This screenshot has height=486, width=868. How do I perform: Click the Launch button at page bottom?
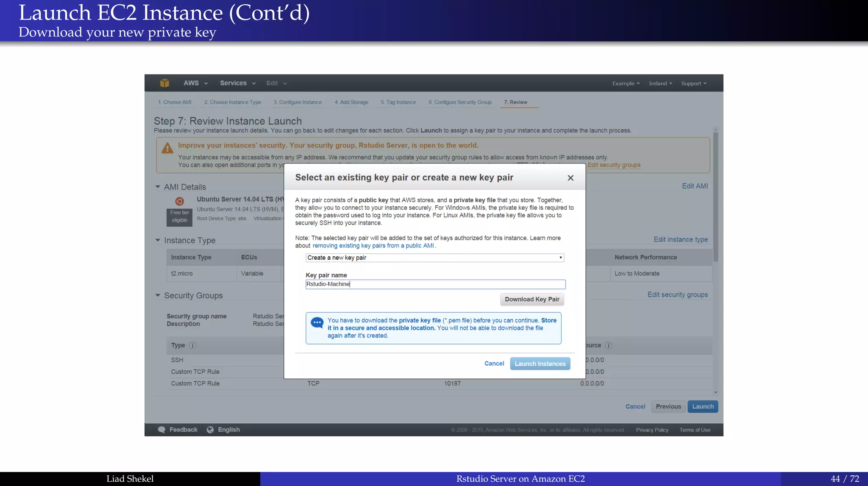pyautogui.click(x=703, y=407)
